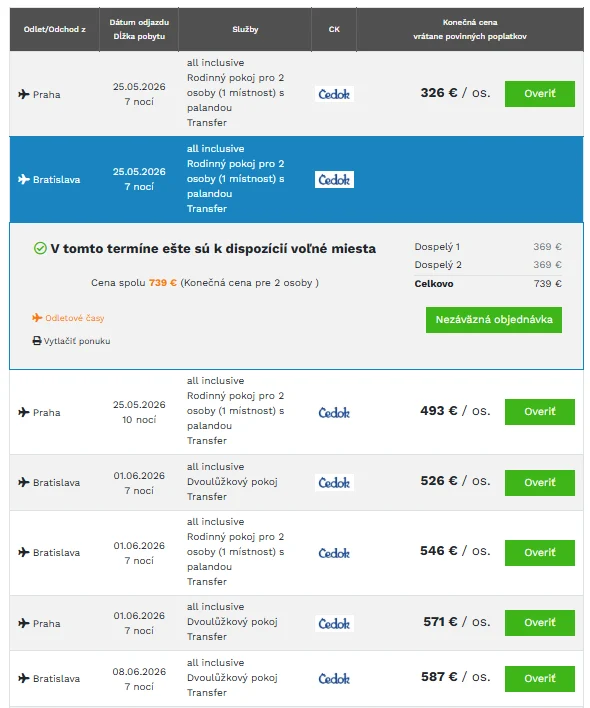Viewport: 590px width, 708px height.
Task: Click the plane icon beside Praha 25.05.2026, 7 nocí
Action: [23, 94]
